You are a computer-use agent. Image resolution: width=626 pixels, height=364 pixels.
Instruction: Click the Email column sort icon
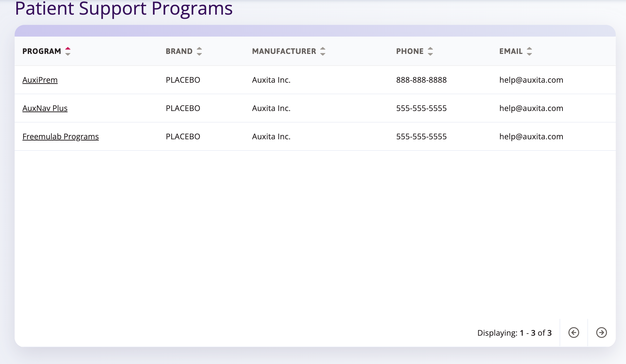click(x=529, y=51)
